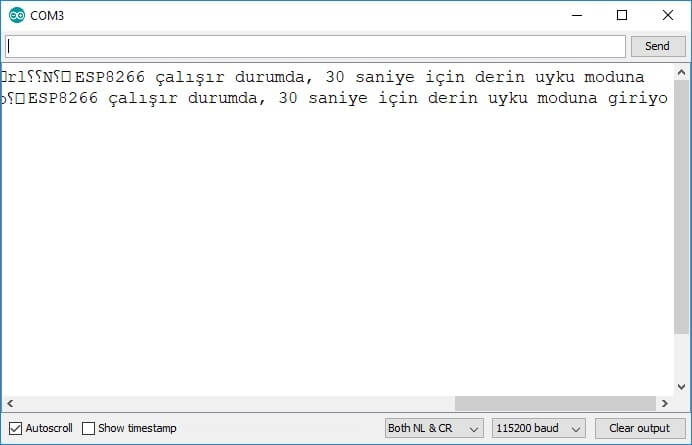Click the 'COM3' window title text
The width and height of the screenshot is (692, 445).
[x=47, y=16]
